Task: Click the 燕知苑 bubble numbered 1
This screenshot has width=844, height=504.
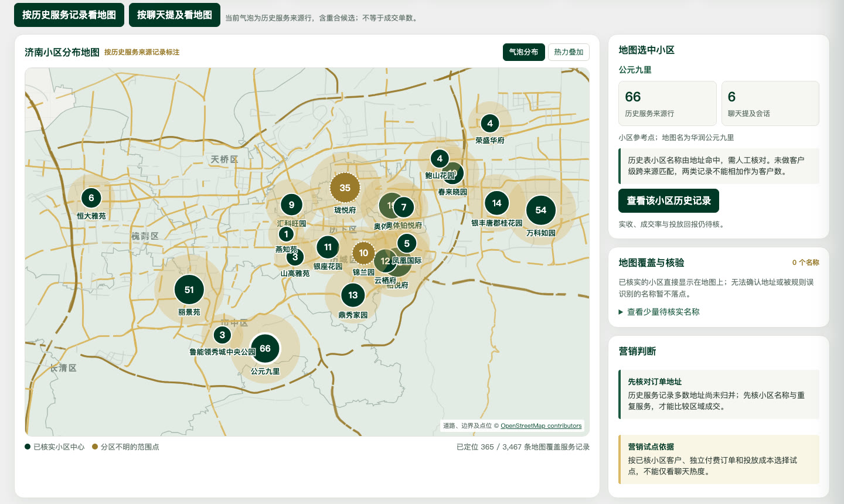Action: 286,234
